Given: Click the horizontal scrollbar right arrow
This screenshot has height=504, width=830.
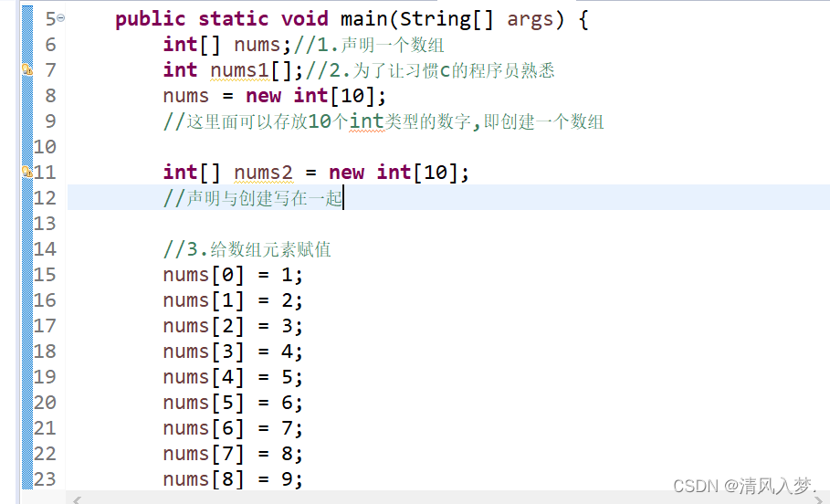Looking at the screenshot, I should coord(819,499).
